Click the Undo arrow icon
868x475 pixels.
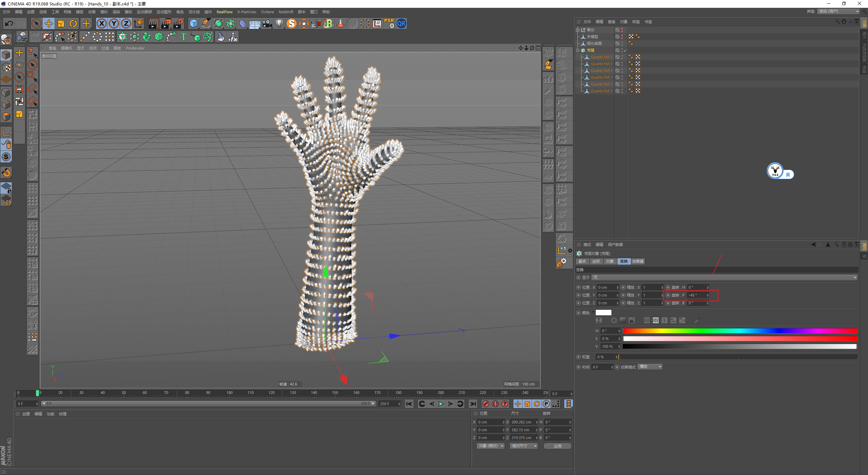(9, 23)
